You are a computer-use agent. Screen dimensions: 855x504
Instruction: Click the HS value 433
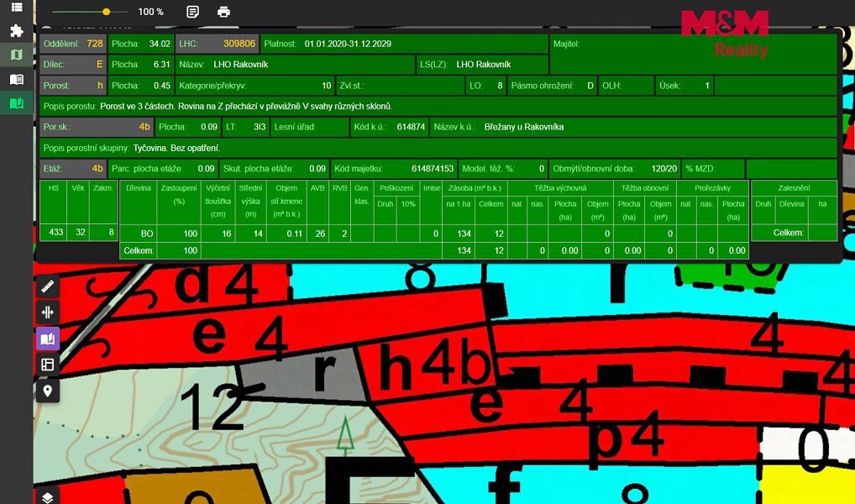(56, 232)
